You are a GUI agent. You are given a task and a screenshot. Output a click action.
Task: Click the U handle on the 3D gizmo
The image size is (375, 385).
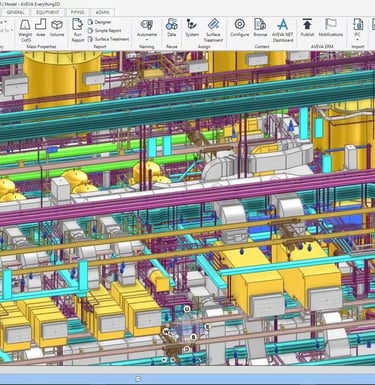187,309
